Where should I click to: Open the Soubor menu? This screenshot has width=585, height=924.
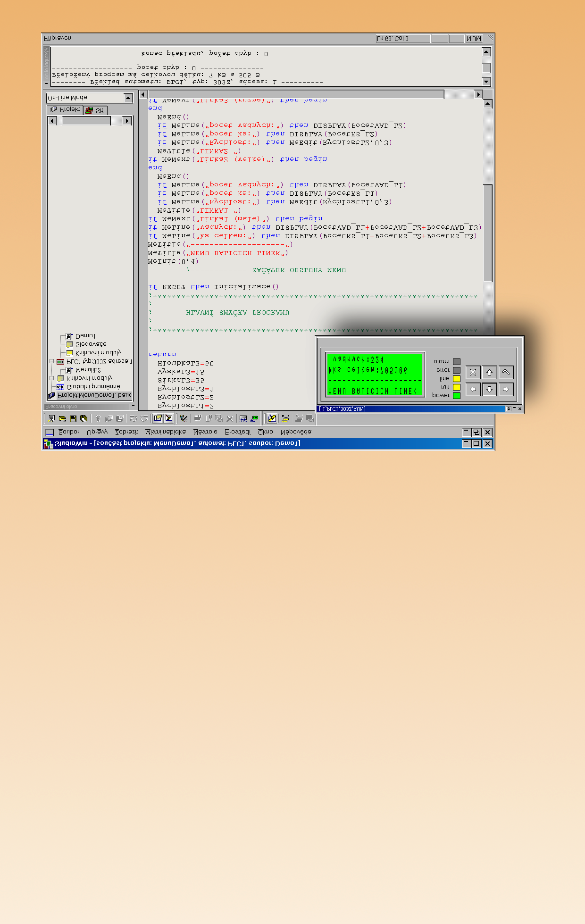tap(68, 432)
